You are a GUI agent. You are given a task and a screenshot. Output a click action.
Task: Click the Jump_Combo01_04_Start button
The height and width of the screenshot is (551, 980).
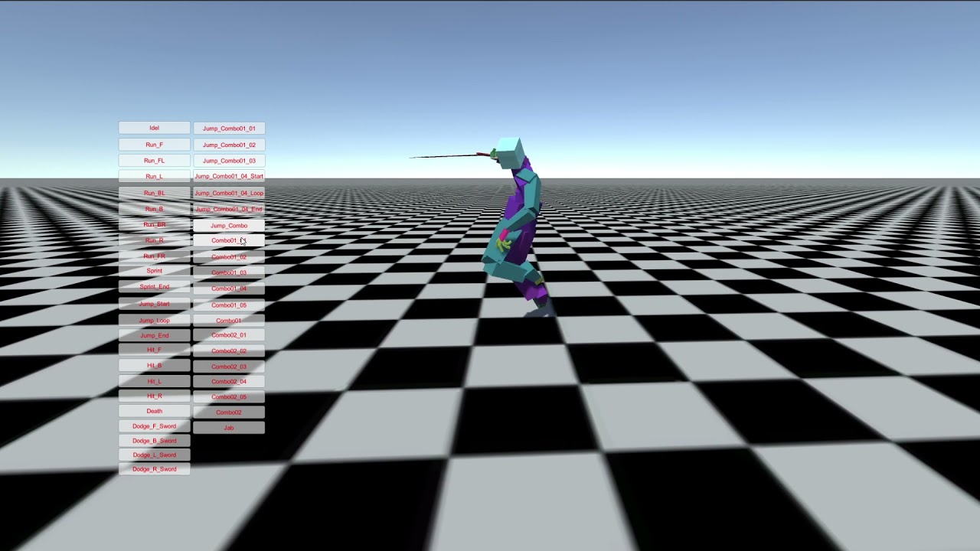[x=229, y=177]
